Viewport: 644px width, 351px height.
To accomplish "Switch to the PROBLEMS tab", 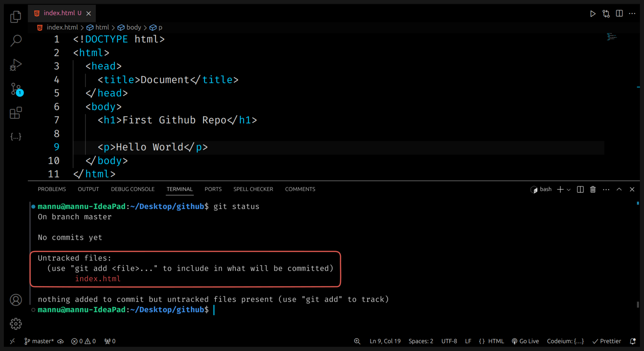I will coord(52,189).
